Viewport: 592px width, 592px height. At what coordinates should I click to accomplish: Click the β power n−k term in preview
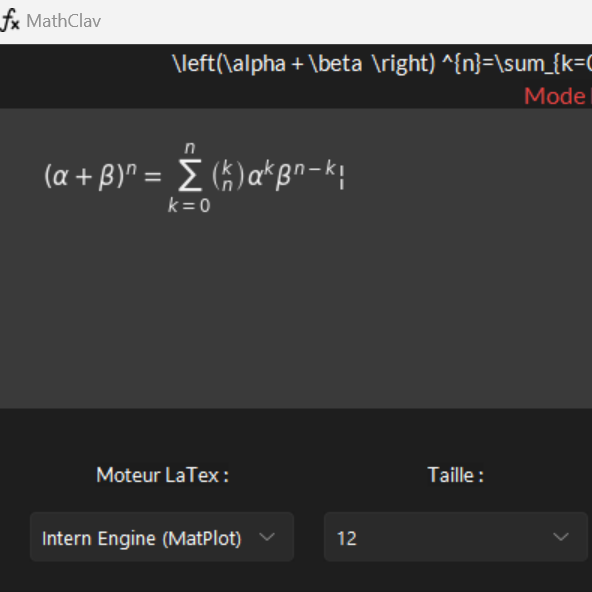tap(306, 174)
